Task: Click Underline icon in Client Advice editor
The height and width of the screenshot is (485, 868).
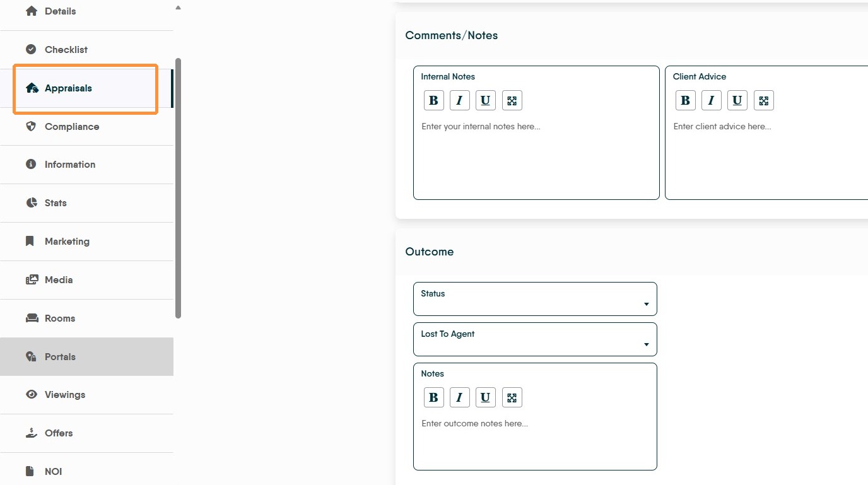Action: pyautogui.click(x=737, y=101)
